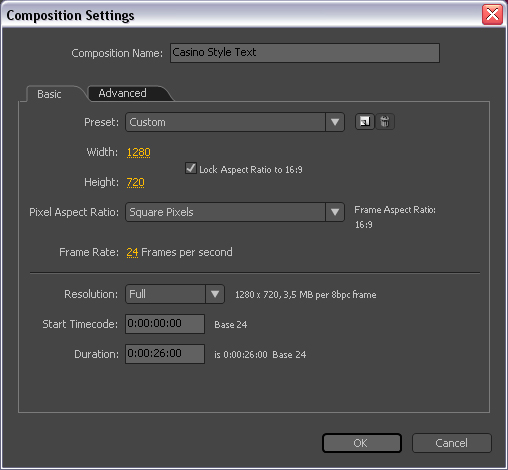Click the Composition Name text field
The height and width of the screenshot is (470, 508).
(x=305, y=53)
